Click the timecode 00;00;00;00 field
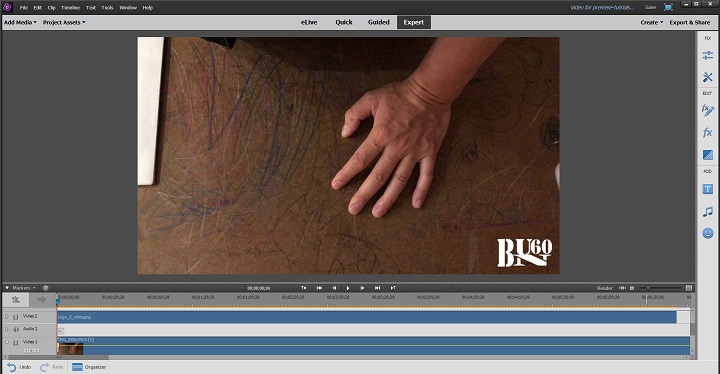The image size is (720, 374). (x=259, y=288)
